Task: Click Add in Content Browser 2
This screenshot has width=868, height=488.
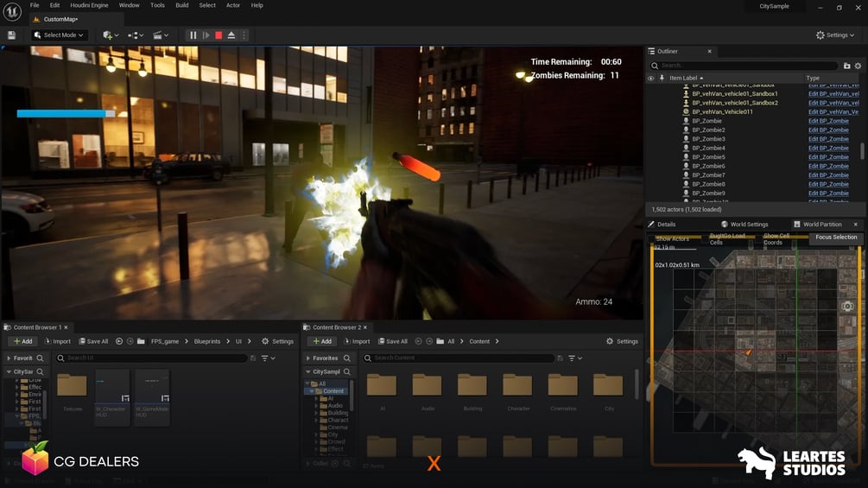Action: pyautogui.click(x=322, y=341)
